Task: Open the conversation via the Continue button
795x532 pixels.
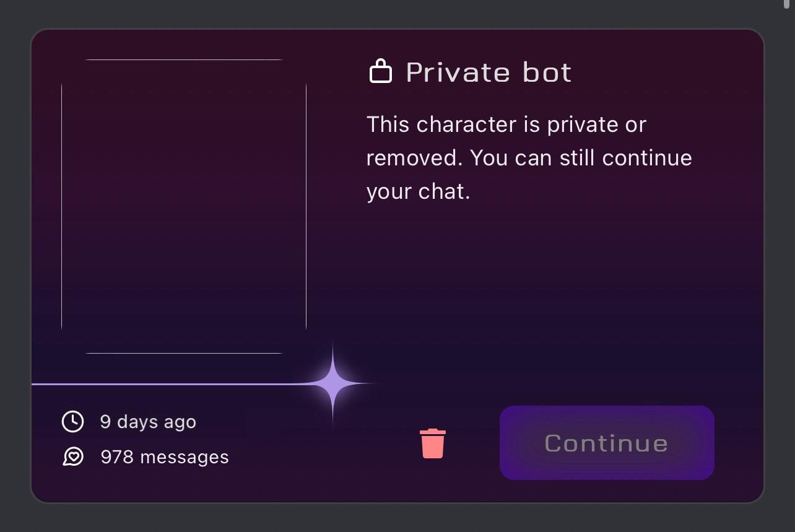Action: [x=606, y=443]
